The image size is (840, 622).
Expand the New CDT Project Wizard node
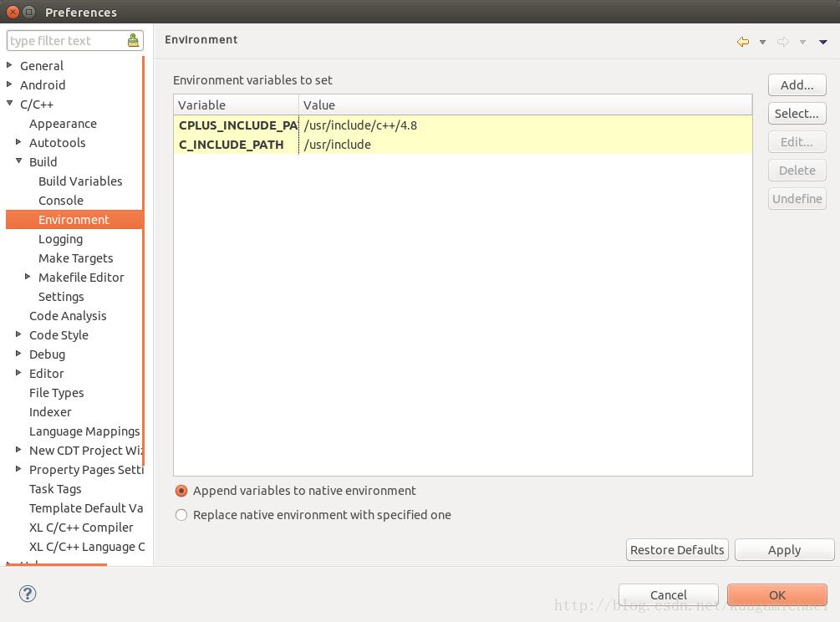tap(18, 450)
